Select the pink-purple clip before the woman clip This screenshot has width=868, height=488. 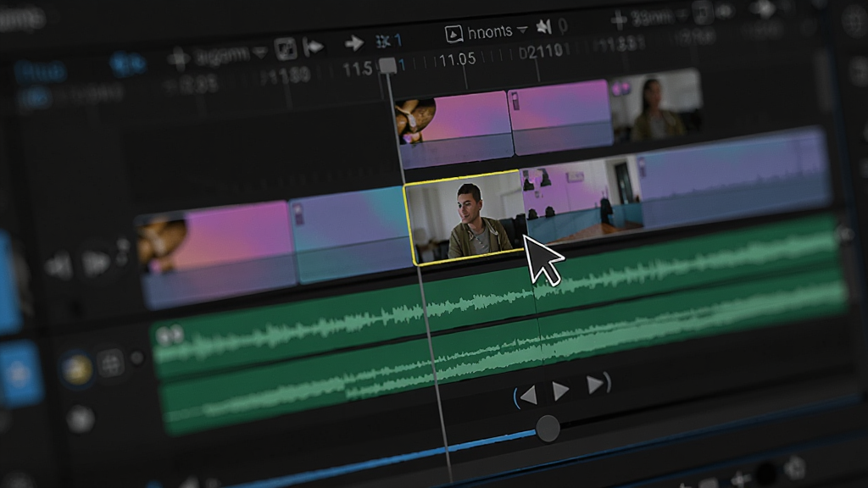tap(559, 116)
